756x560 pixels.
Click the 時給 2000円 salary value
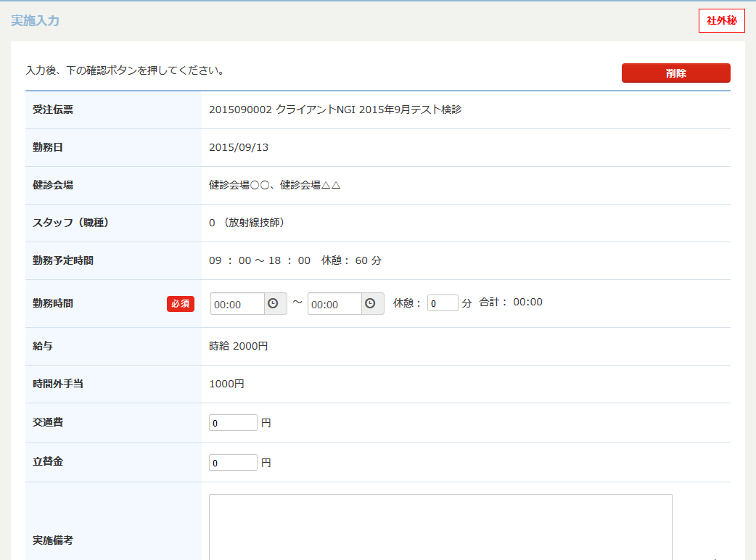point(239,346)
